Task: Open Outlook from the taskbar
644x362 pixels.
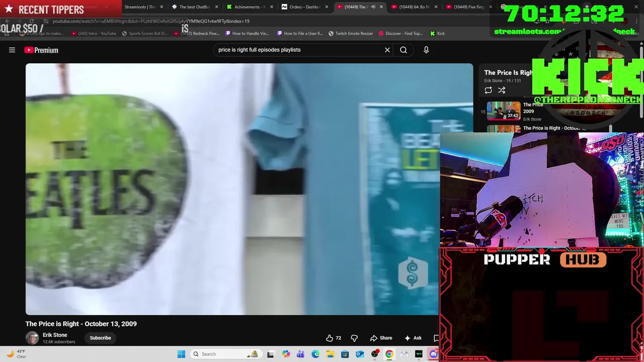Action: click(x=360, y=354)
